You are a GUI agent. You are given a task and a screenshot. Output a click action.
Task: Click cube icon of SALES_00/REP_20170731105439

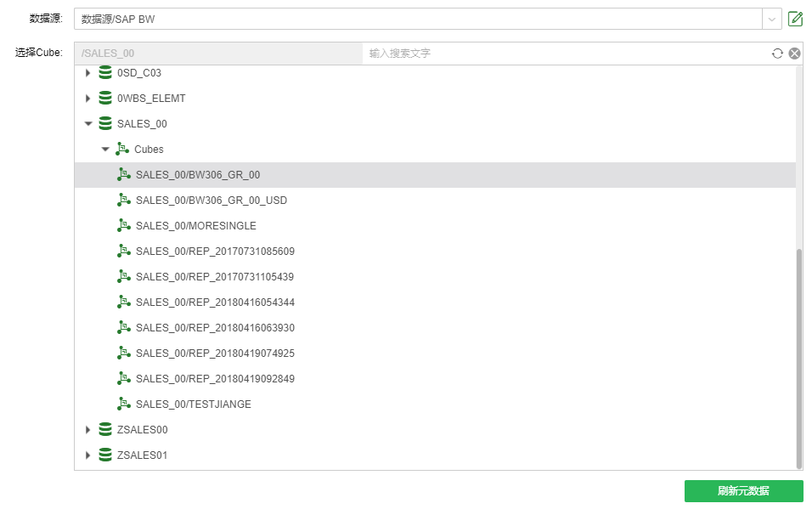[124, 276]
